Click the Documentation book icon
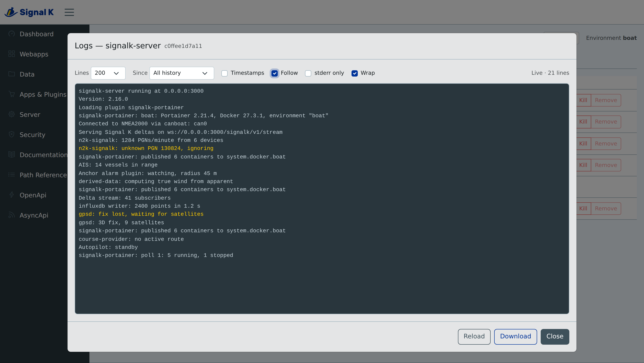The width and height of the screenshot is (644, 363). pos(11,155)
